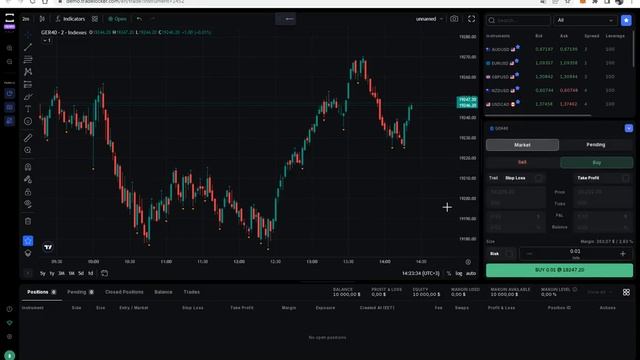Click the blue favorites star in drawing toolbar
640x360 pixels.
pyautogui.click(x=28, y=241)
